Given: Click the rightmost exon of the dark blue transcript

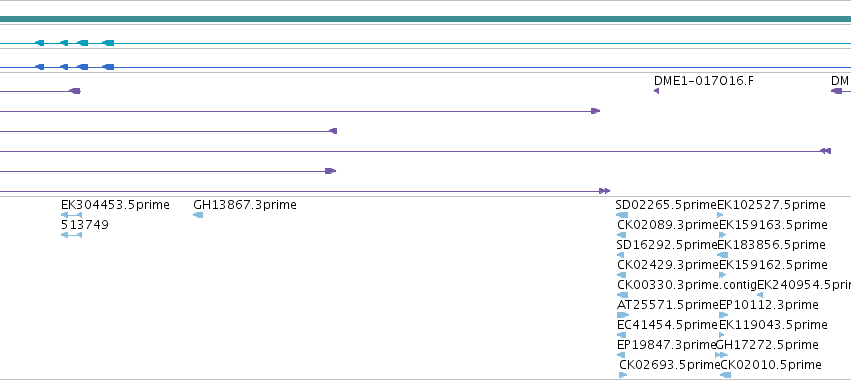Looking at the screenshot, I should coord(108,67).
